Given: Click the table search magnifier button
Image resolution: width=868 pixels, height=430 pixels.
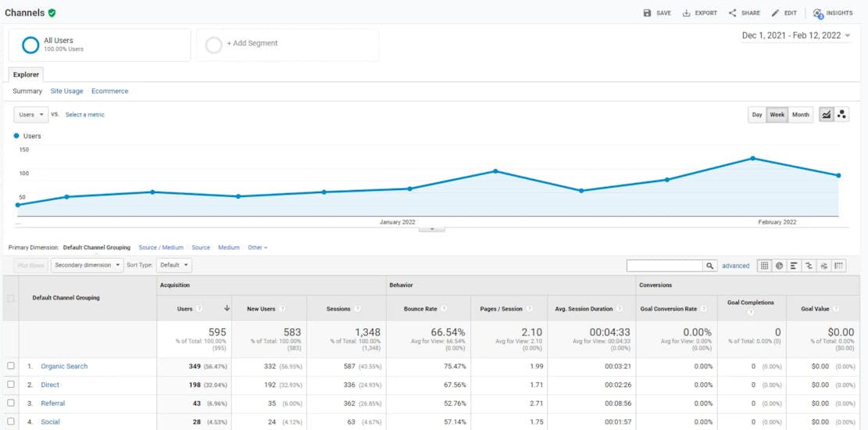Looking at the screenshot, I should coord(709,266).
